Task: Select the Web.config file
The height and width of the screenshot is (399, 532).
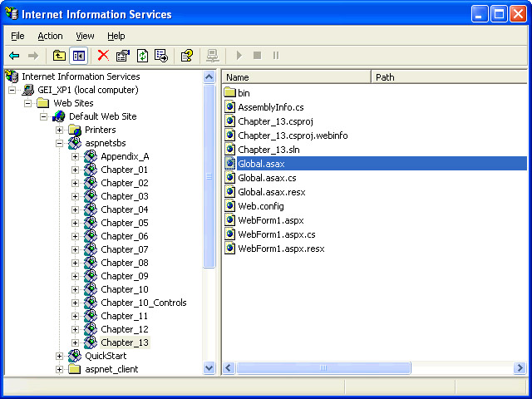Action: click(x=260, y=205)
